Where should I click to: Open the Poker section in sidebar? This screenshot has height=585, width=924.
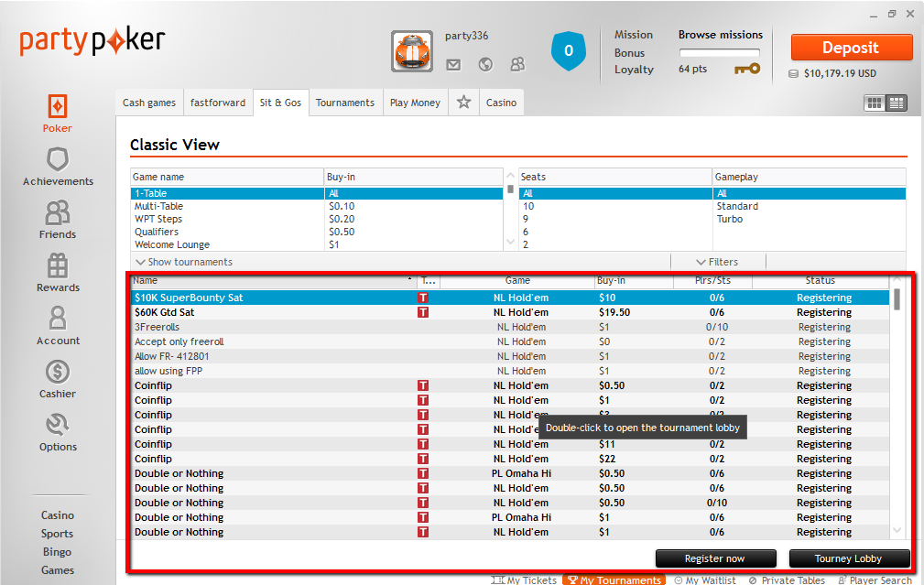(57, 114)
